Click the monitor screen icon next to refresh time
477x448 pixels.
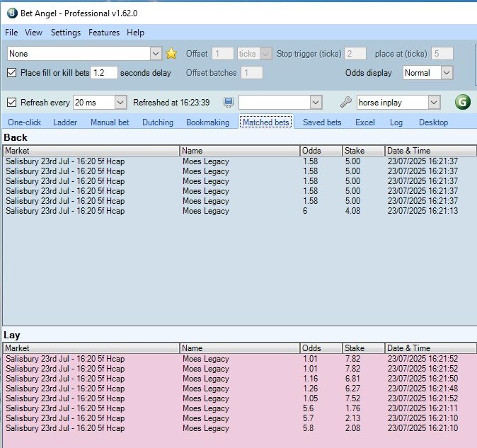click(x=229, y=102)
